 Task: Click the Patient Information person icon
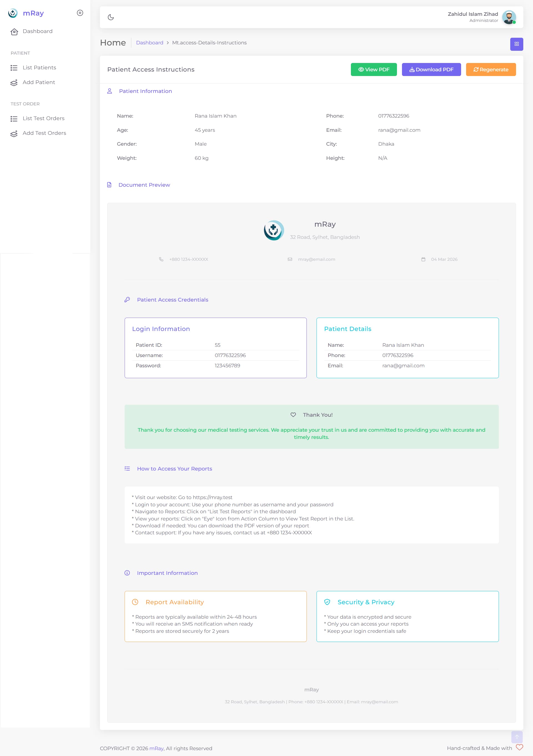(x=110, y=91)
